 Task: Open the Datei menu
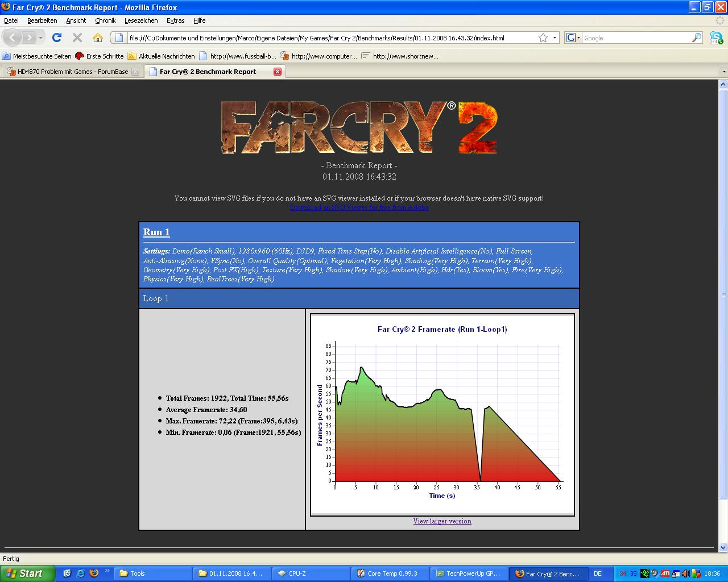(x=11, y=20)
